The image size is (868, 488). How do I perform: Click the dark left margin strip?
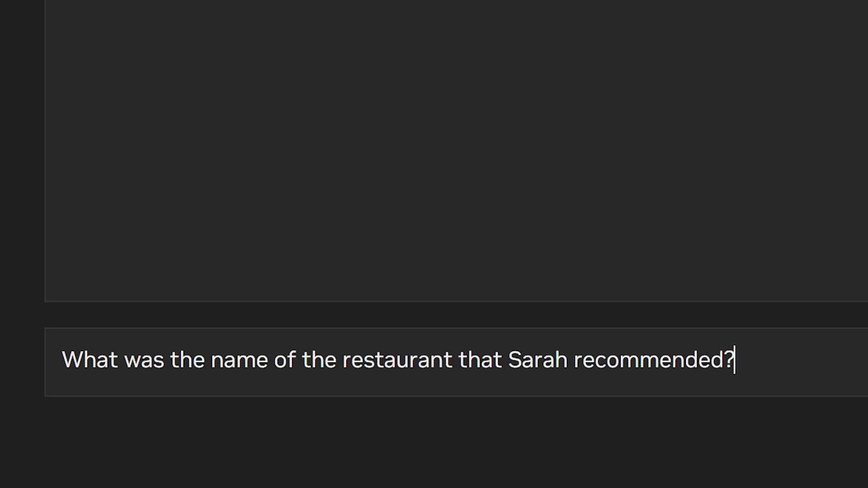coord(22,226)
